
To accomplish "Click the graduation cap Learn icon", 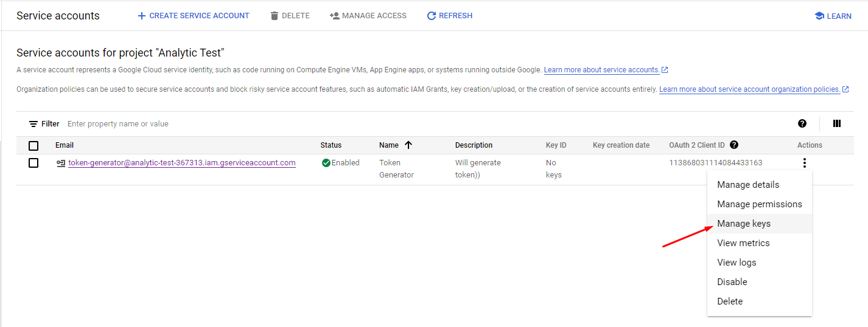I will pos(819,16).
